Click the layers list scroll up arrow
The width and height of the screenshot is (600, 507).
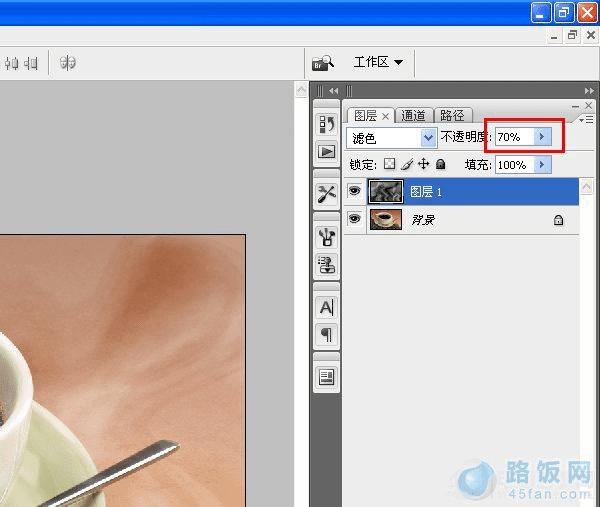click(586, 187)
